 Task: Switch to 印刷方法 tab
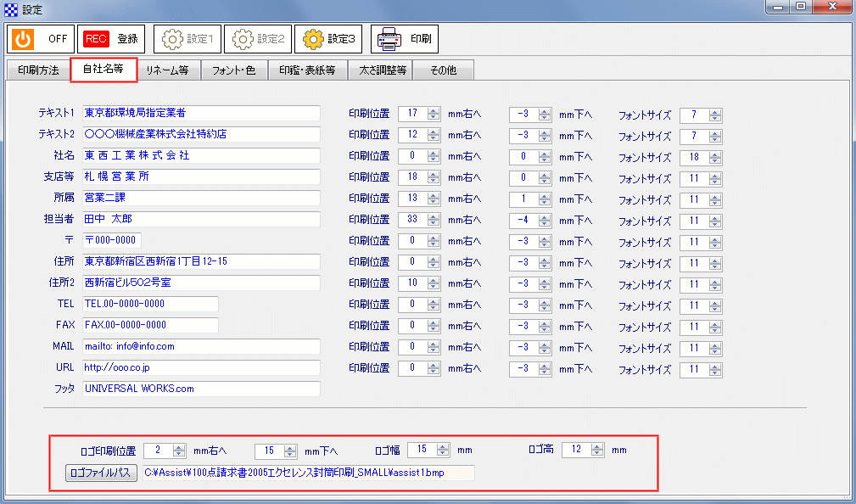coord(39,70)
